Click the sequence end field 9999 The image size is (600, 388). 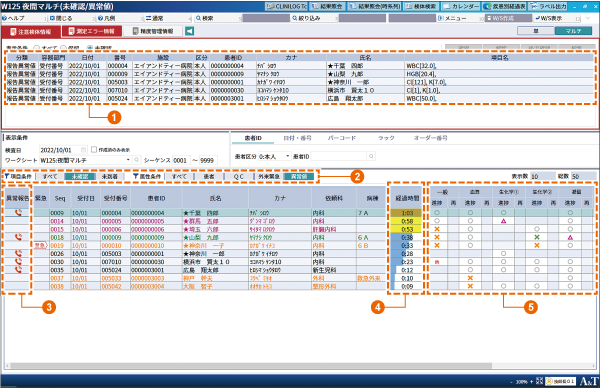coord(208,160)
